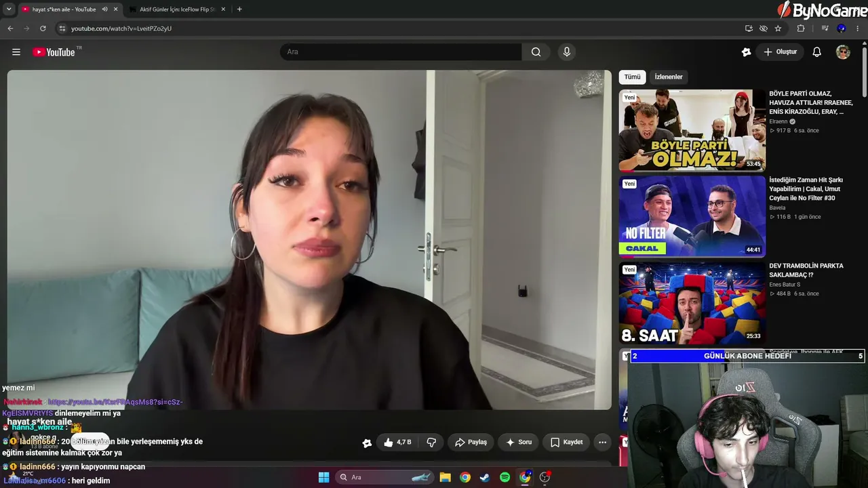
Task: Close the 'Aktif Günler İçin' tab
Action: [223, 9]
